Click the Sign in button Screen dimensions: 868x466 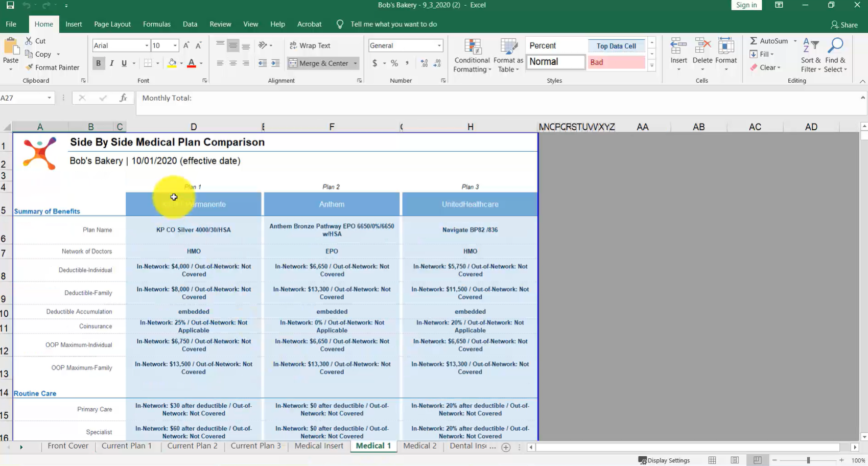(746, 5)
